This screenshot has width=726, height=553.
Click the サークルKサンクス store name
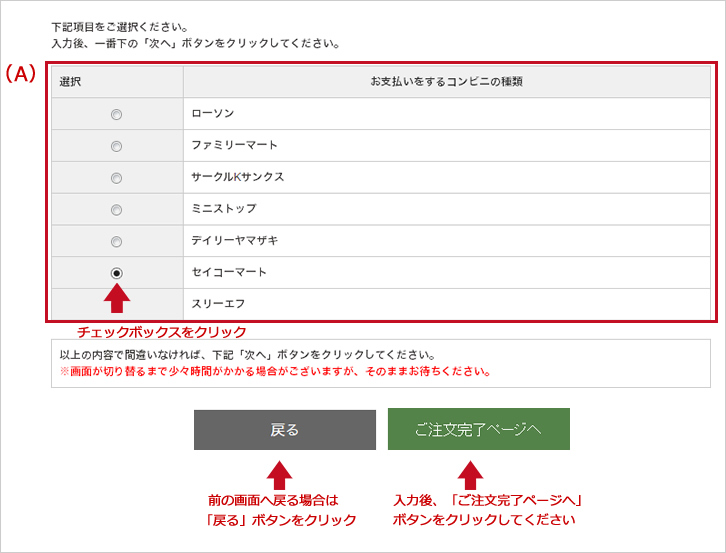pos(238,177)
